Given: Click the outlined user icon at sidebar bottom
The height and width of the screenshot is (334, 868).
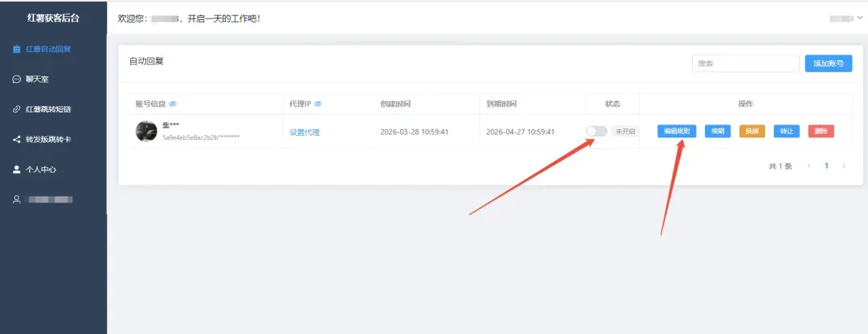Looking at the screenshot, I should click(17, 199).
